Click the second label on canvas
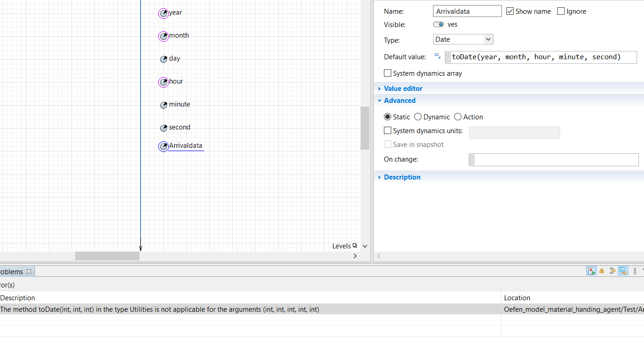644x337 pixels. 179,127
